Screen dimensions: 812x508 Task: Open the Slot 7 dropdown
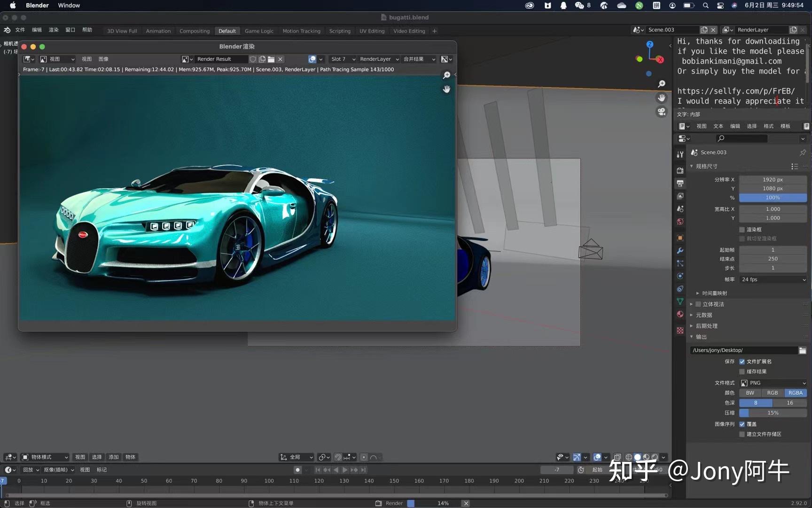(343, 59)
